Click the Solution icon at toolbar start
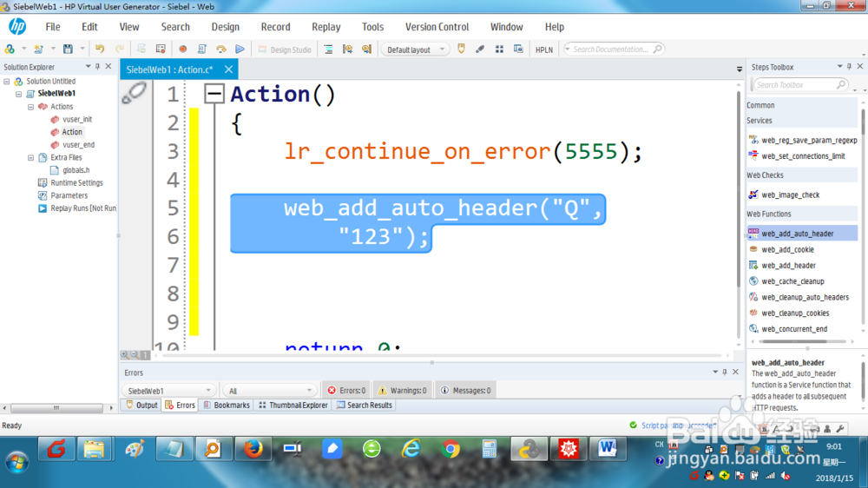 (x=10, y=49)
